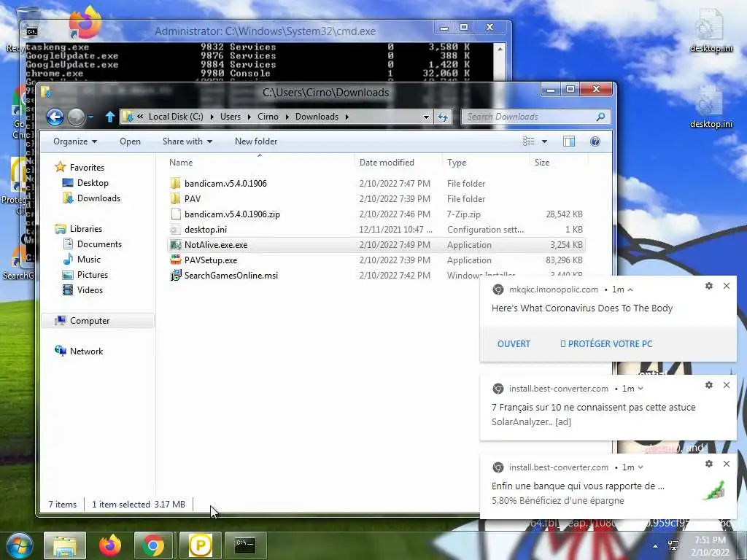747x560 pixels.
Task: Select the bandicam.v5.4.0.1906 folder icon
Action: pos(175,183)
